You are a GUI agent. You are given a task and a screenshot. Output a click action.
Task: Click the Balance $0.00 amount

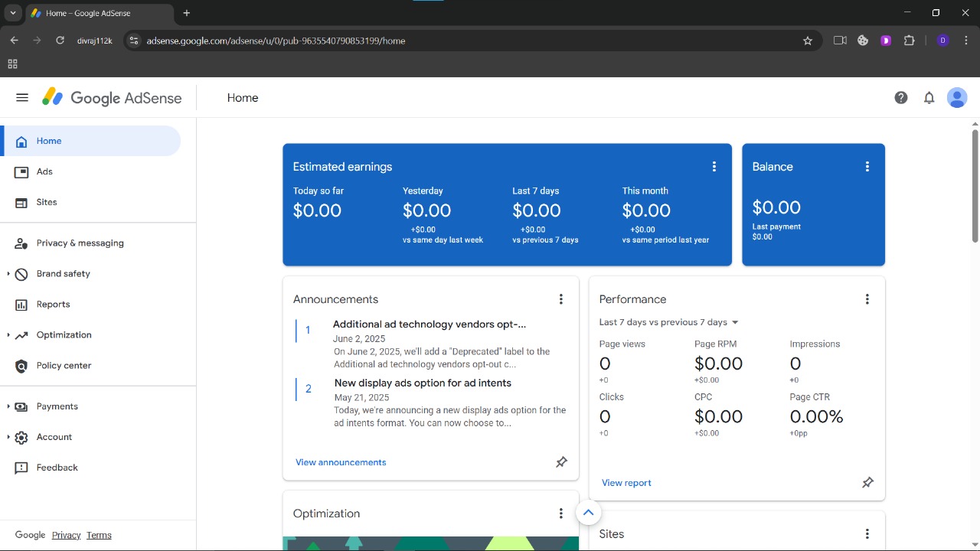click(x=776, y=207)
